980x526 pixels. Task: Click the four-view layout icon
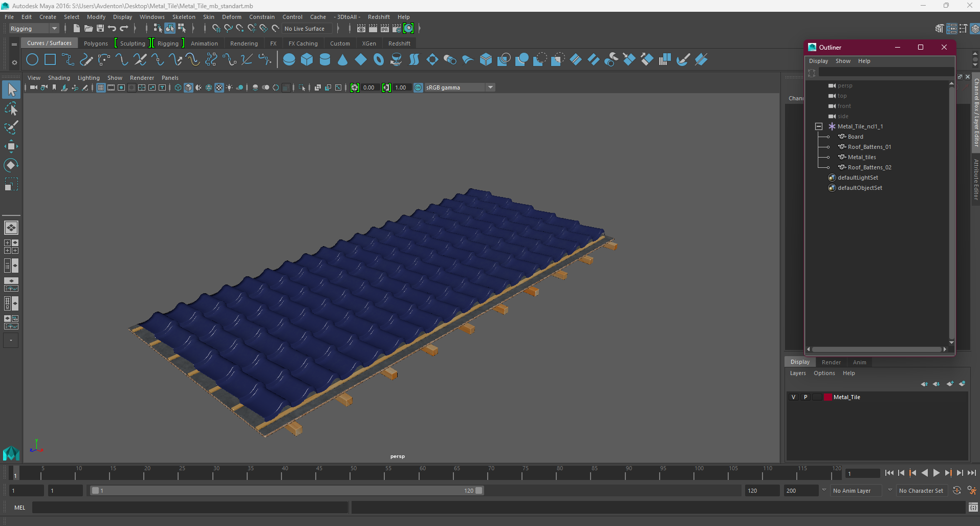(x=11, y=247)
